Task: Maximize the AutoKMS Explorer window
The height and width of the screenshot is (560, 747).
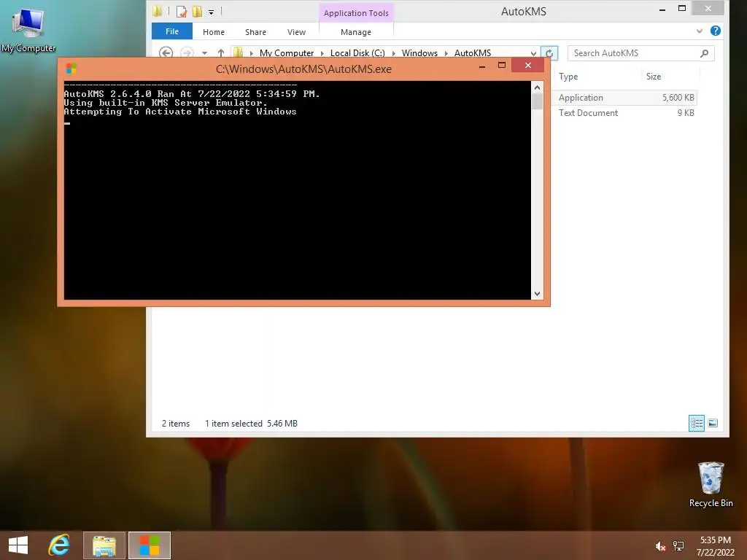Action: pos(682,9)
